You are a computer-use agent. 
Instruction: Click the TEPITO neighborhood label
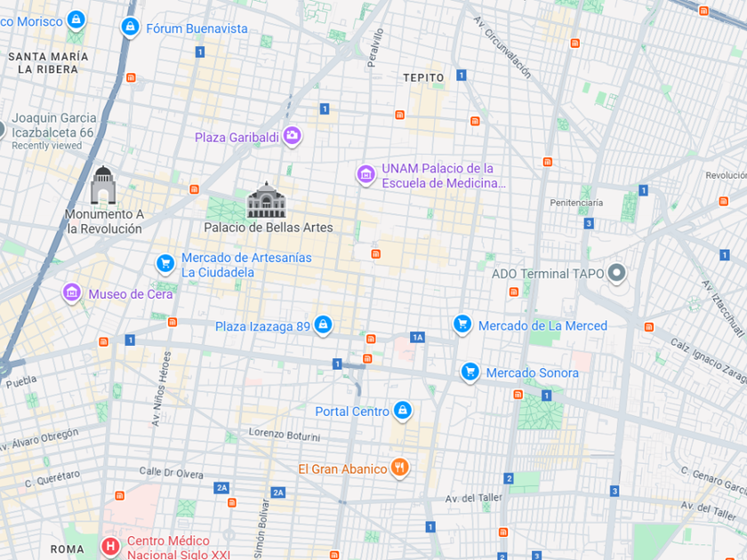click(423, 77)
